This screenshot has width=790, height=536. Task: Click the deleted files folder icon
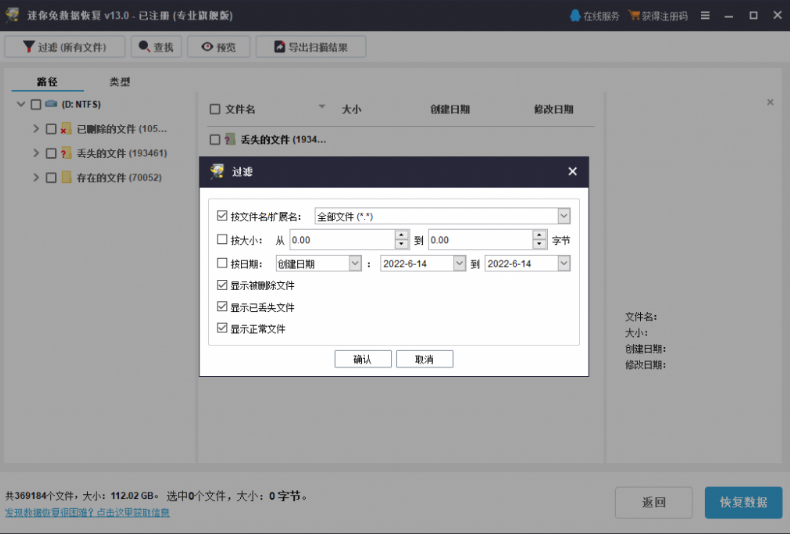pyautogui.click(x=65, y=128)
